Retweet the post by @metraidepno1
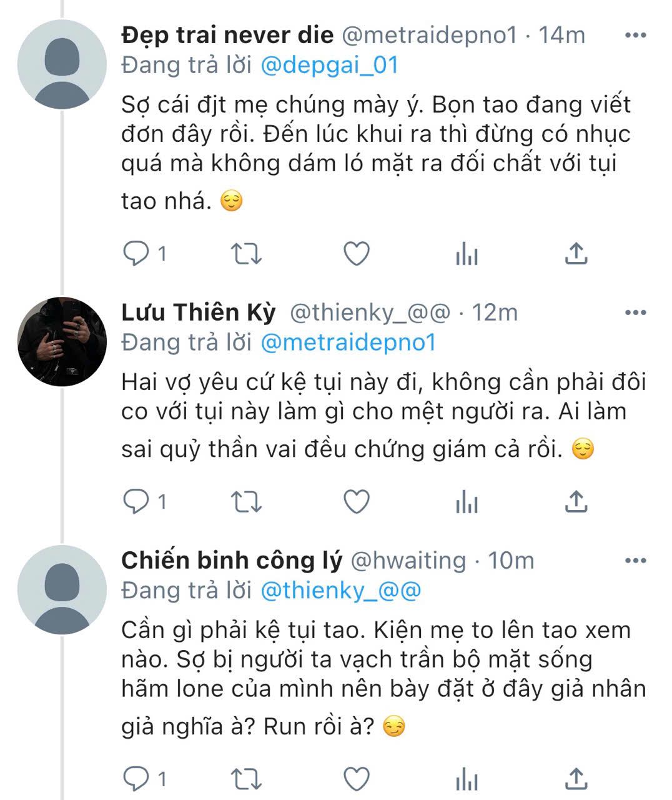Image resolution: width=672 pixels, height=800 pixels. tap(247, 254)
